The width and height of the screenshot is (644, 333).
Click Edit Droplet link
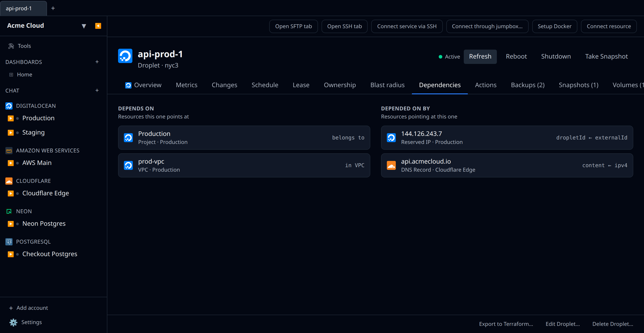coord(563,324)
